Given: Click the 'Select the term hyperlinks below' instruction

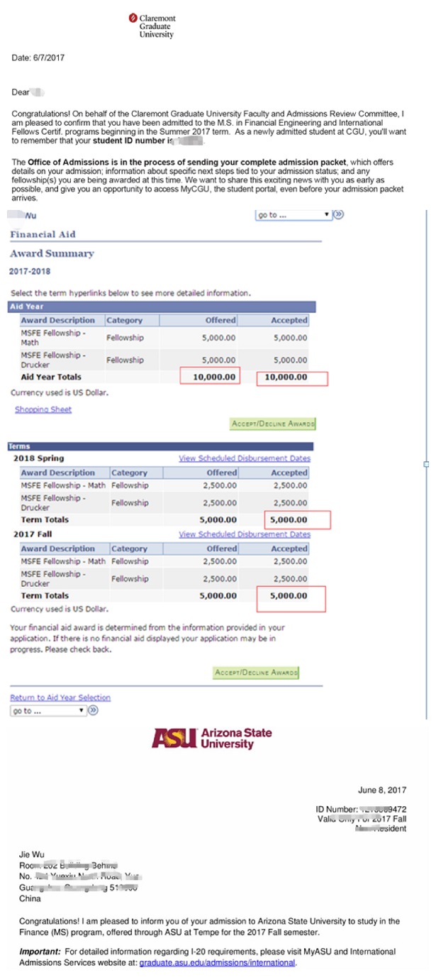Looking at the screenshot, I should pyautogui.click(x=130, y=292).
